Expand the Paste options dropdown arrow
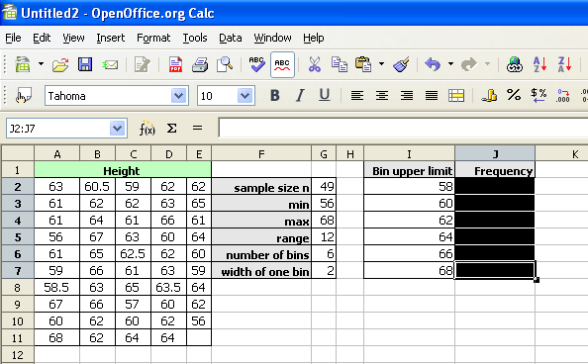 pos(381,64)
